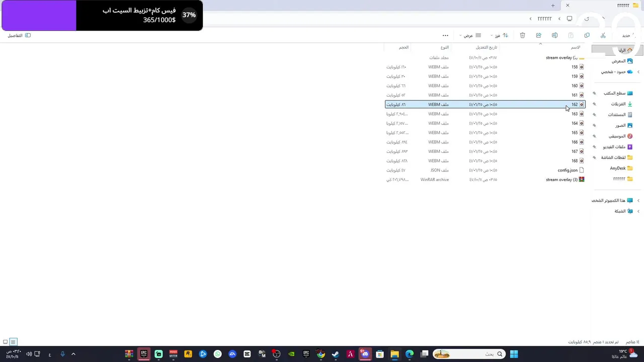Image resolution: width=644 pixels, height=362 pixels.
Task: Click the Windows Start button
Action: click(514, 354)
